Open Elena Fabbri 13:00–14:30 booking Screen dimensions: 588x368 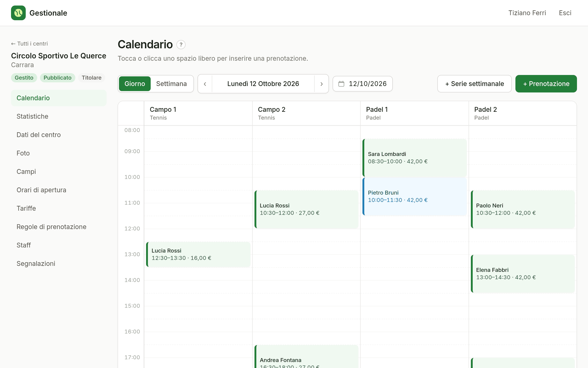(x=523, y=274)
